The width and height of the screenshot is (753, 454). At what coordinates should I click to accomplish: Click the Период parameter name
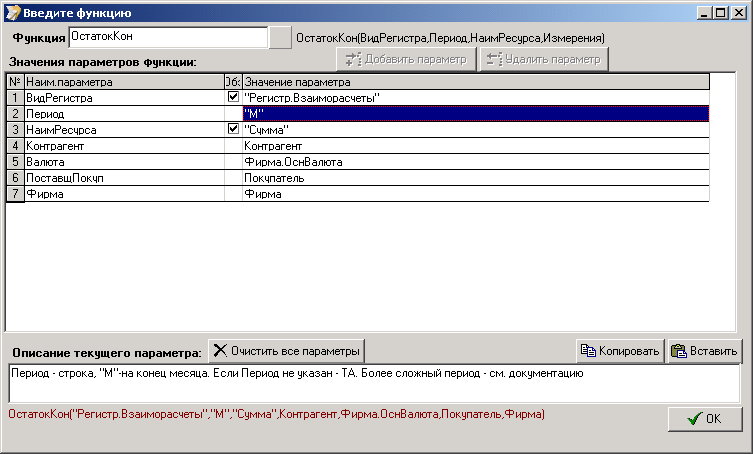45,114
